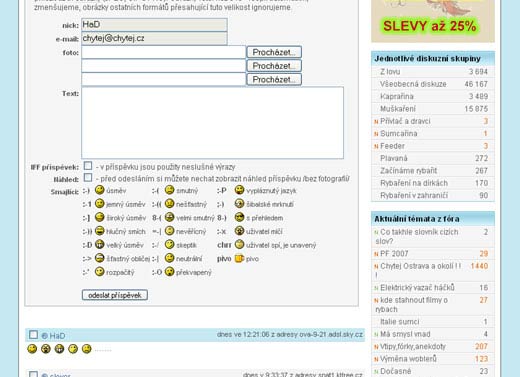520x377 pixels.
Task: Insert the 'překvapený' surprised smiley
Action: tap(170, 272)
